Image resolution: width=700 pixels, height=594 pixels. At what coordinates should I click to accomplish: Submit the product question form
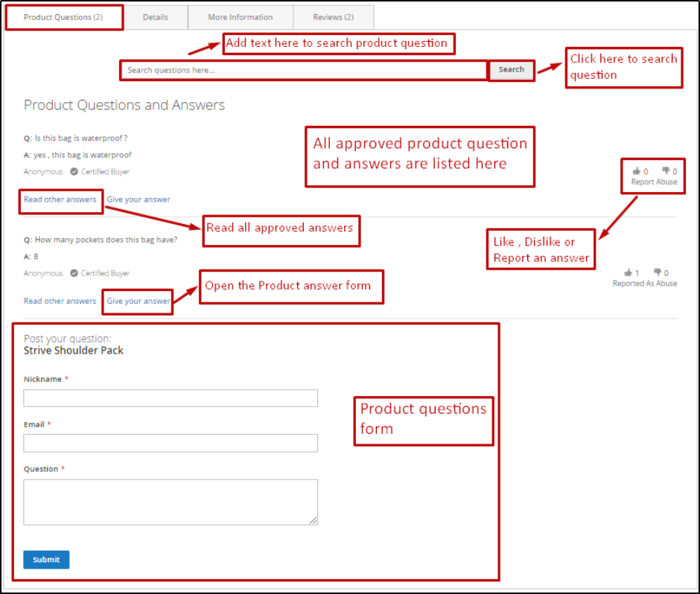[46, 559]
